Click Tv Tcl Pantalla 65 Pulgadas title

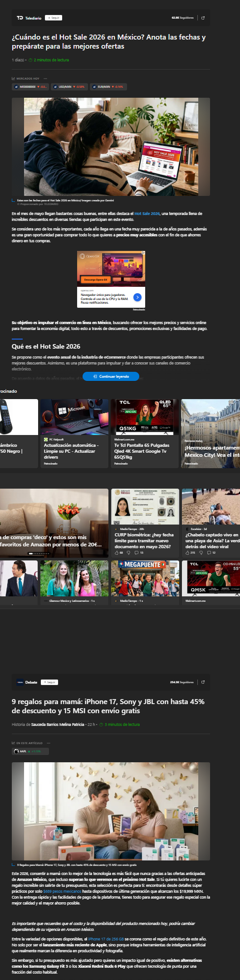pos(142,451)
